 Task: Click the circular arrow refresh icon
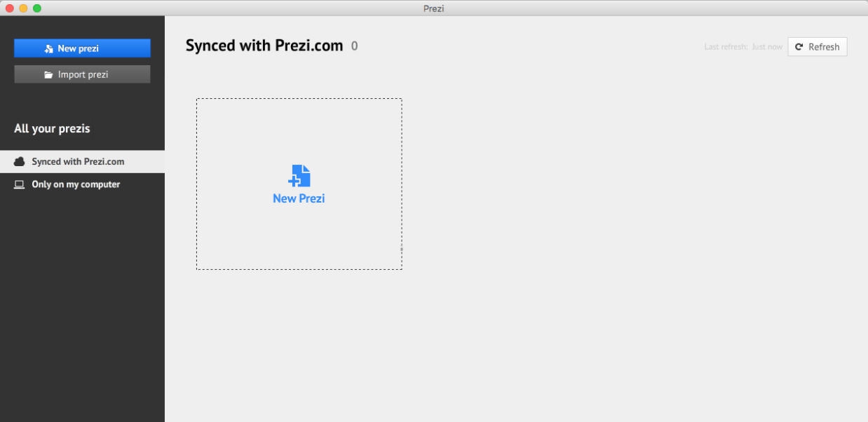(798, 46)
